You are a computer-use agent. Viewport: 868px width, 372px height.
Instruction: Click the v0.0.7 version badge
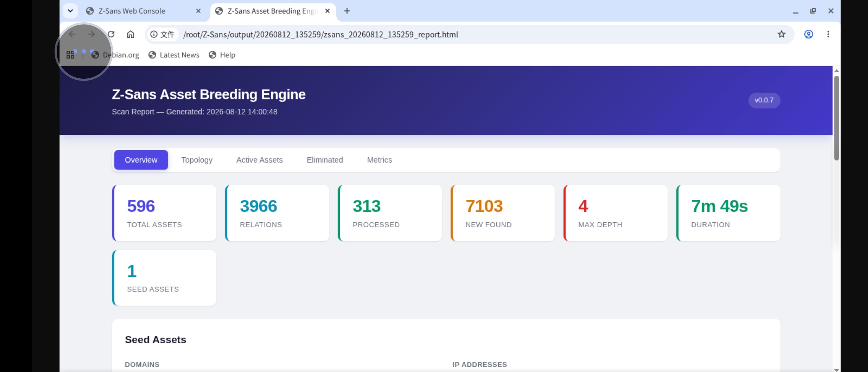[764, 100]
